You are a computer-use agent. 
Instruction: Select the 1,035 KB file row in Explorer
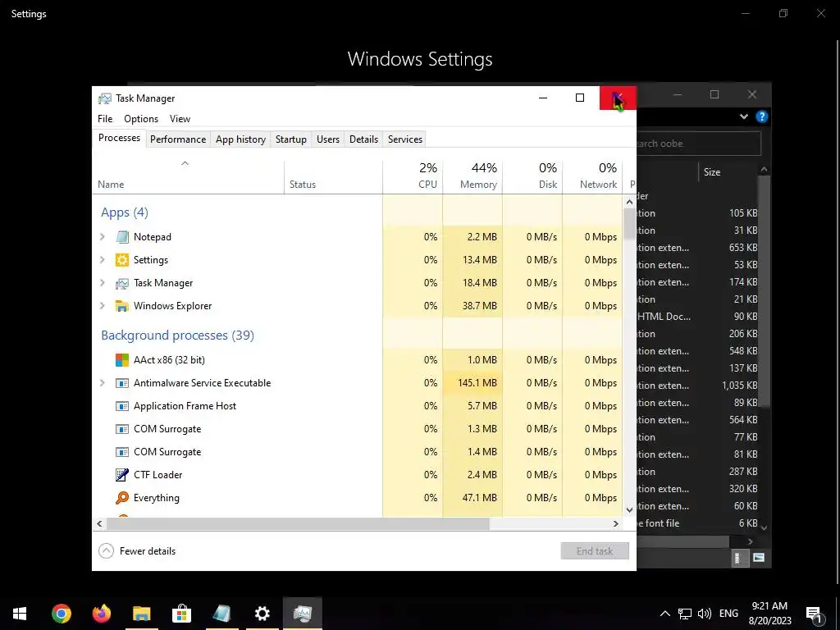[698, 386]
